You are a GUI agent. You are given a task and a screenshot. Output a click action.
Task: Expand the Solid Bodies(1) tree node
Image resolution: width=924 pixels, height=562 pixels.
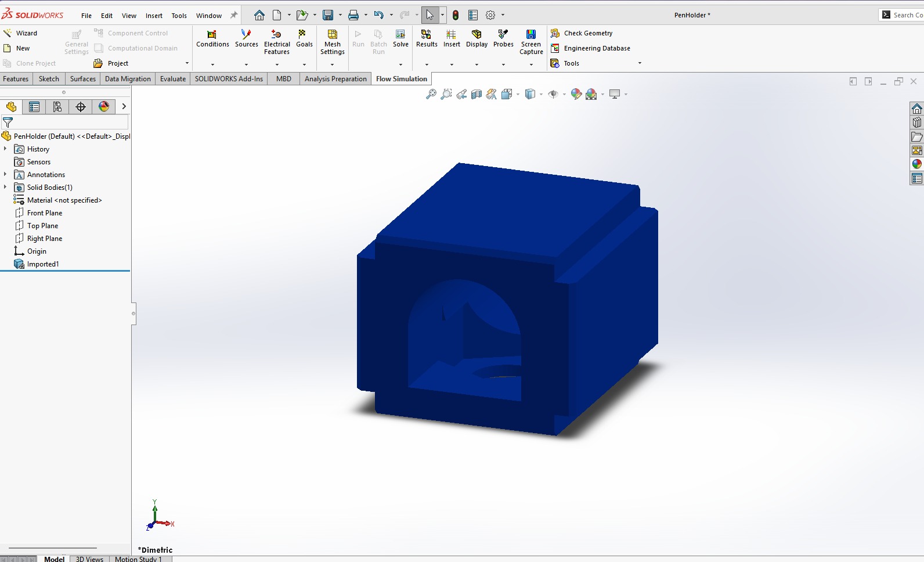click(x=5, y=187)
